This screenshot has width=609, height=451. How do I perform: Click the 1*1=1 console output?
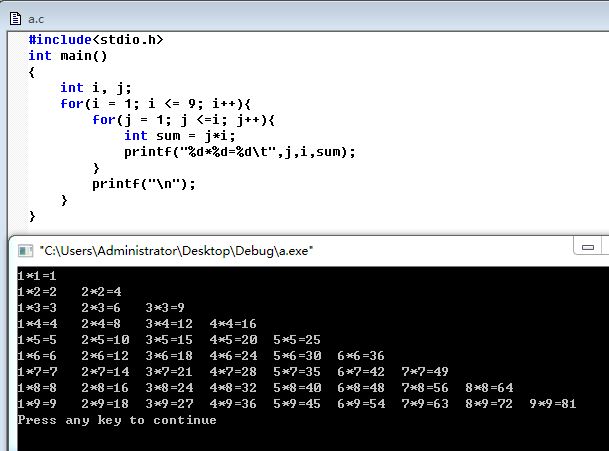(x=37, y=275)
